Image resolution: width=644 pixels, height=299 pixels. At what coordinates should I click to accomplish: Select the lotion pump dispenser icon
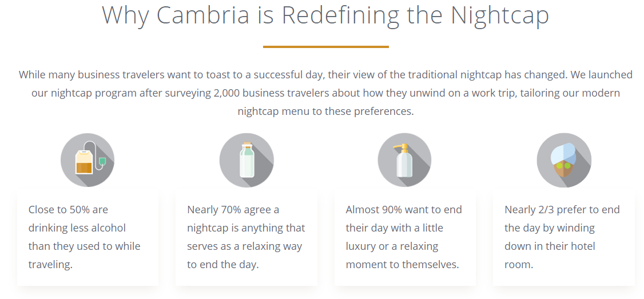coord(404,160)
